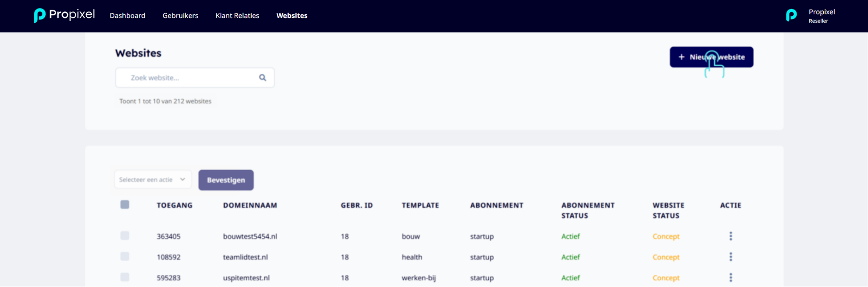
Task: Open actions menu for teamlidtest.nl
Action: pyautogui.click(x=731, y=257)
